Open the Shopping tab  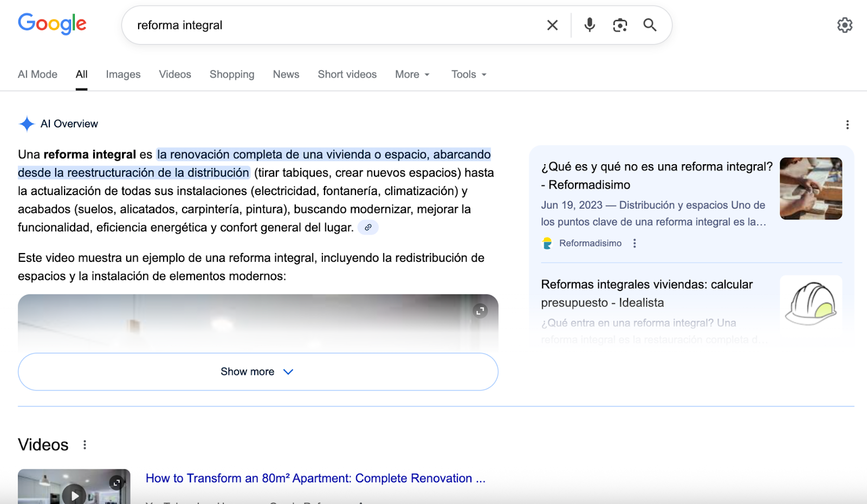232,74
